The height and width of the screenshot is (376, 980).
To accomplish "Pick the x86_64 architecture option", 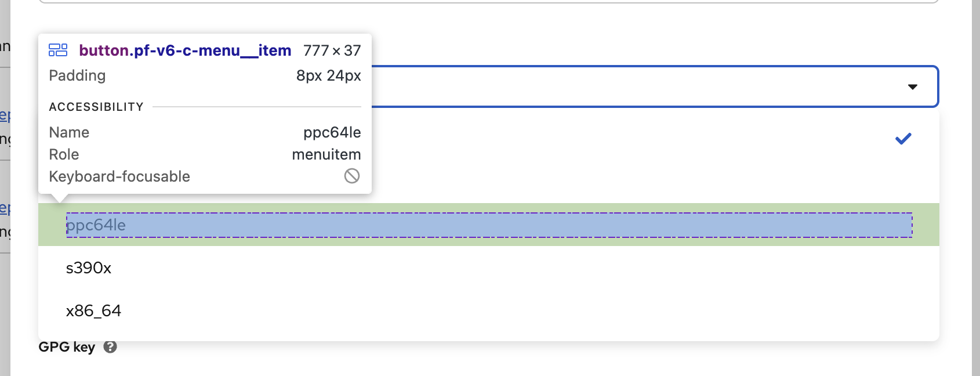I will click(x=93, y=311).
